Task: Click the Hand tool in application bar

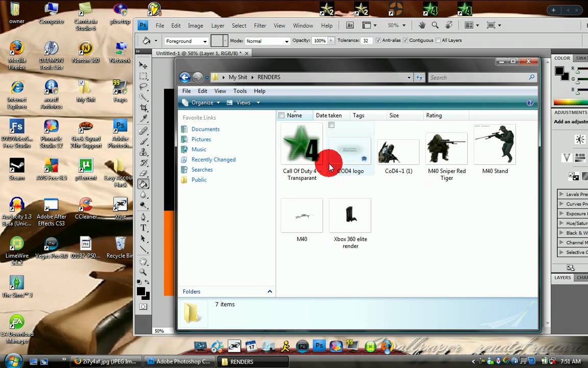Action: (422, 25)
